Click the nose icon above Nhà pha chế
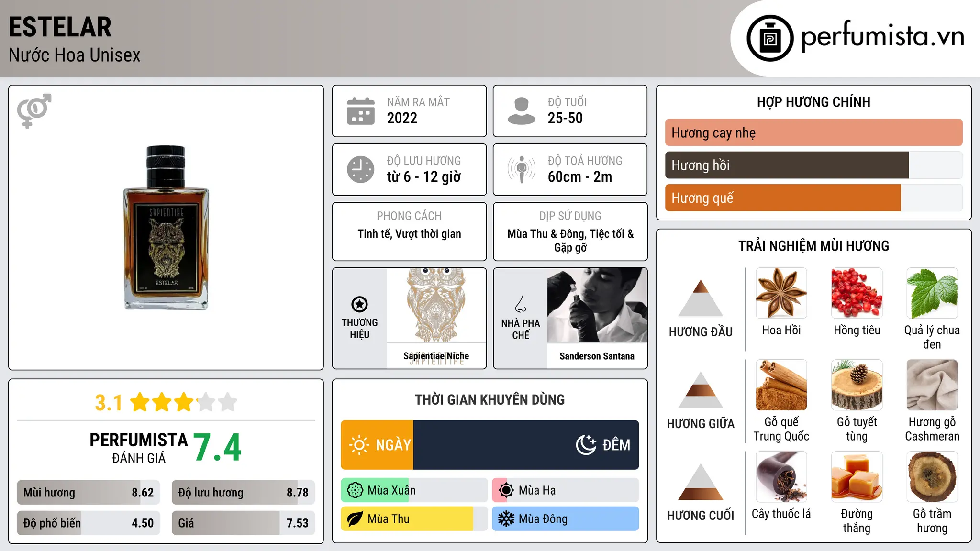980x551 pixels. (521, 305)
